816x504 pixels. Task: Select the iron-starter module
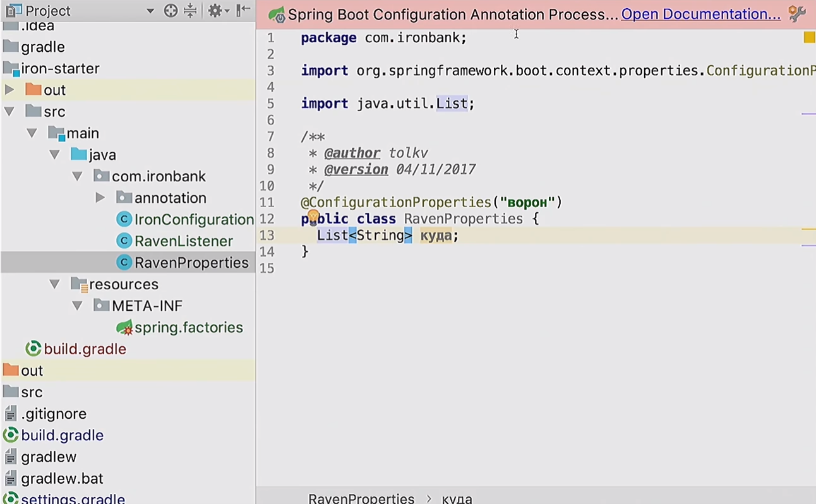[60, 69]
